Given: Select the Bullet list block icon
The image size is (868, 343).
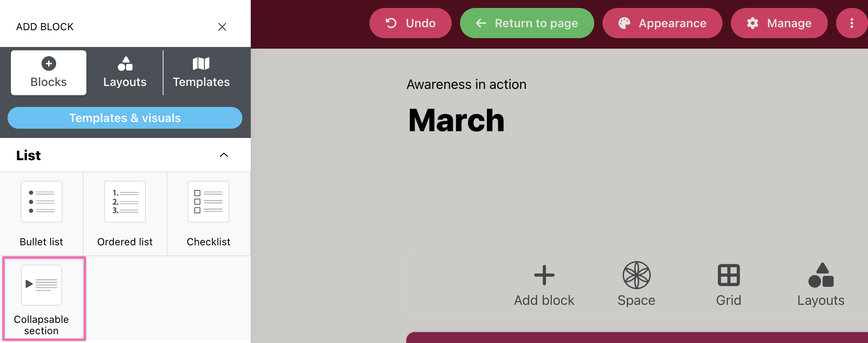Looking at the screenshot, I should 42,202.
